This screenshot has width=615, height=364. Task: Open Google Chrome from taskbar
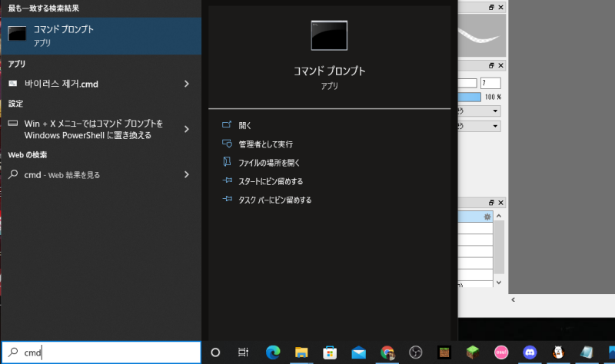[x=387, y=352]
